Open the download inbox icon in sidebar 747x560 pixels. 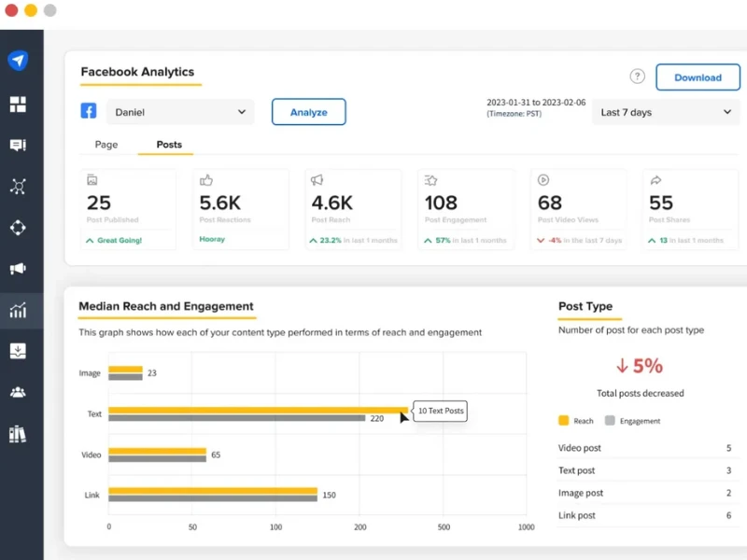18,352
